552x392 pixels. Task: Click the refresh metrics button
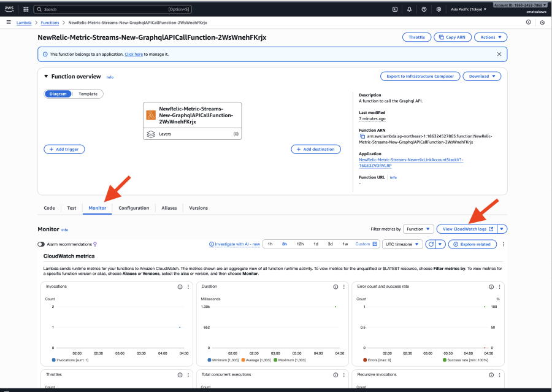coord(431,244)
